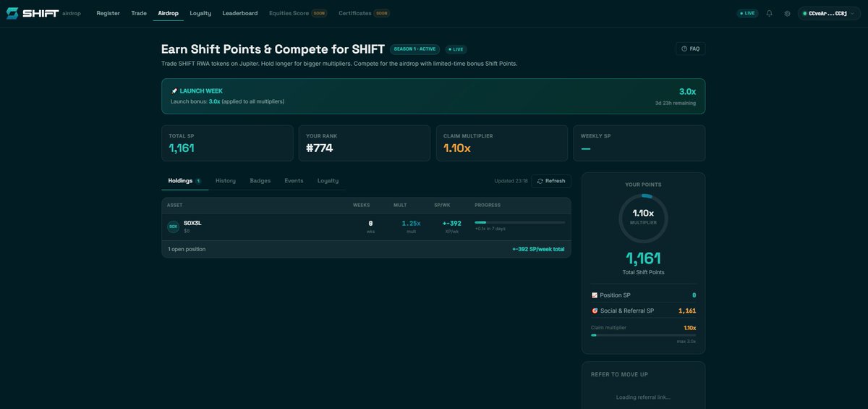Image resolution: width=868 pixels, height=409 pixels.
Task: Click the LIVE badge beside the page title
Action: point(456,49)
